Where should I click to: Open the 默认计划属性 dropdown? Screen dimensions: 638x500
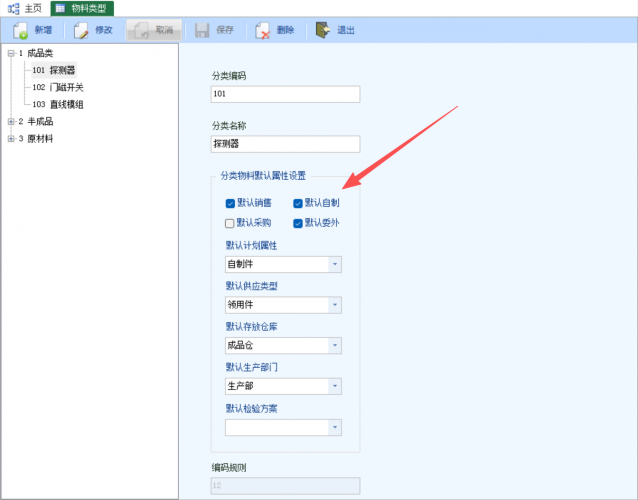pos(335,265)
